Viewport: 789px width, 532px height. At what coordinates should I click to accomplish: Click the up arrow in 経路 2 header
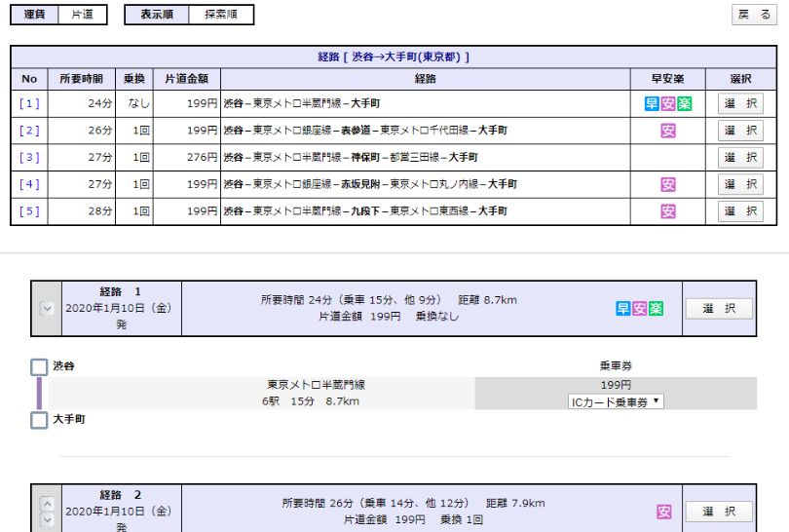pyautogui.click(x=46, y=504)
